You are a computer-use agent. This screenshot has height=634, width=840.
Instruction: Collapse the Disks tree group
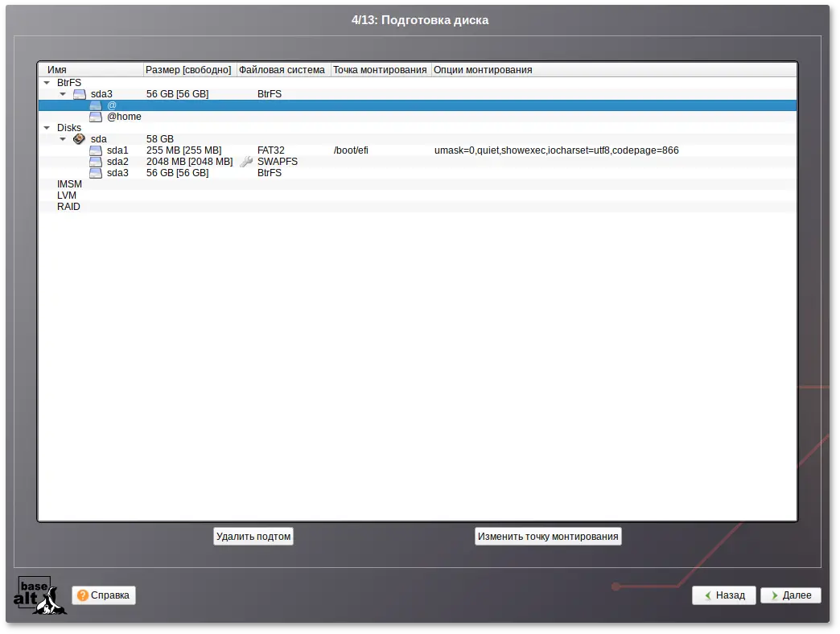tap(47, 127)
